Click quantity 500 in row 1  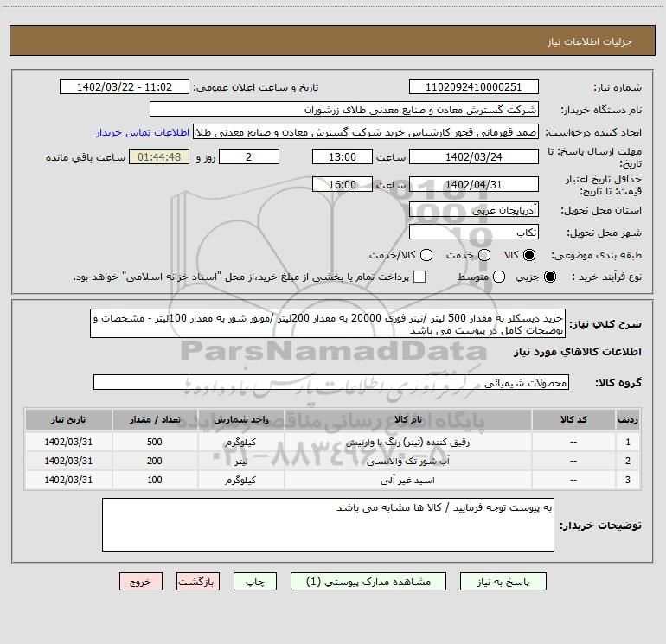(x=155, y=442)
